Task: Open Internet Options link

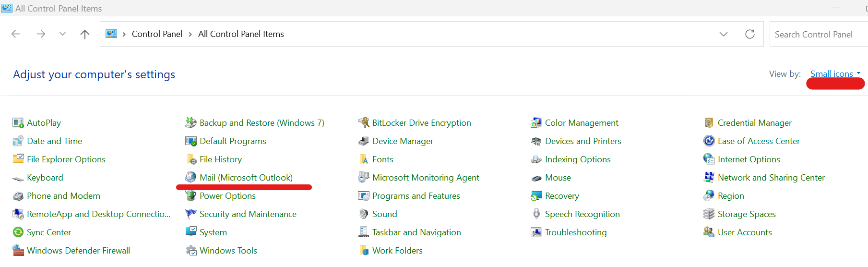Action: pyautogui.click(x=749, y=159)
